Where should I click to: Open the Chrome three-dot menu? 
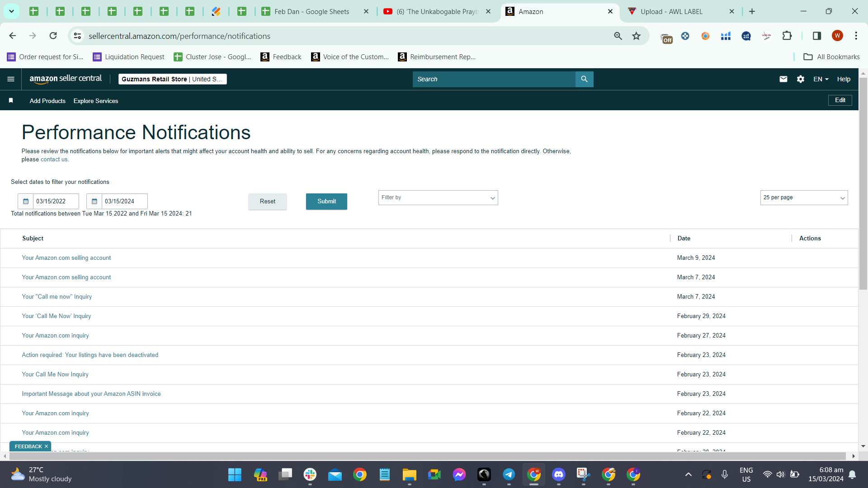click(856, 36)
